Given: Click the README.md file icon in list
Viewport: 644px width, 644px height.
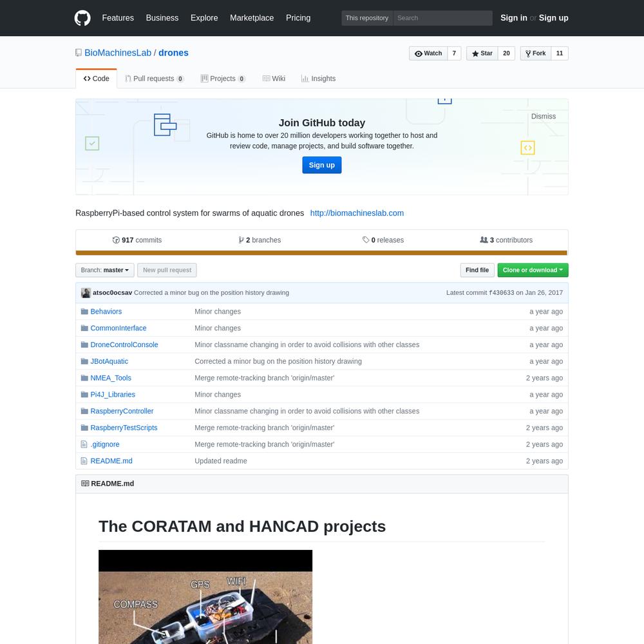Looking at the screenshot, I should (x=84, y=461).
